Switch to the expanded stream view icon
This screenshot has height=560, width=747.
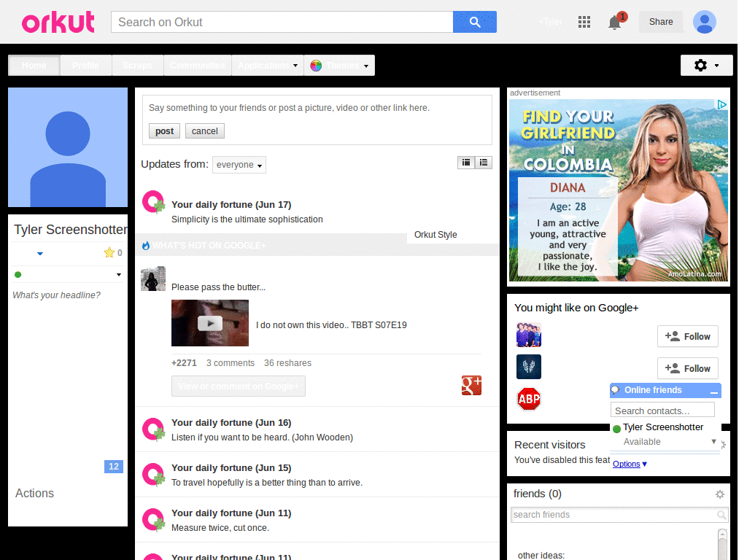465,163
